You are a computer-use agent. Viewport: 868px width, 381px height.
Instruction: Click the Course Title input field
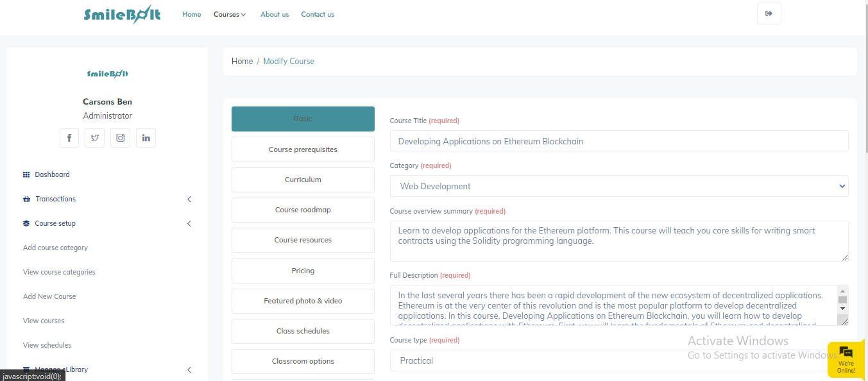(x=618, y=141)
